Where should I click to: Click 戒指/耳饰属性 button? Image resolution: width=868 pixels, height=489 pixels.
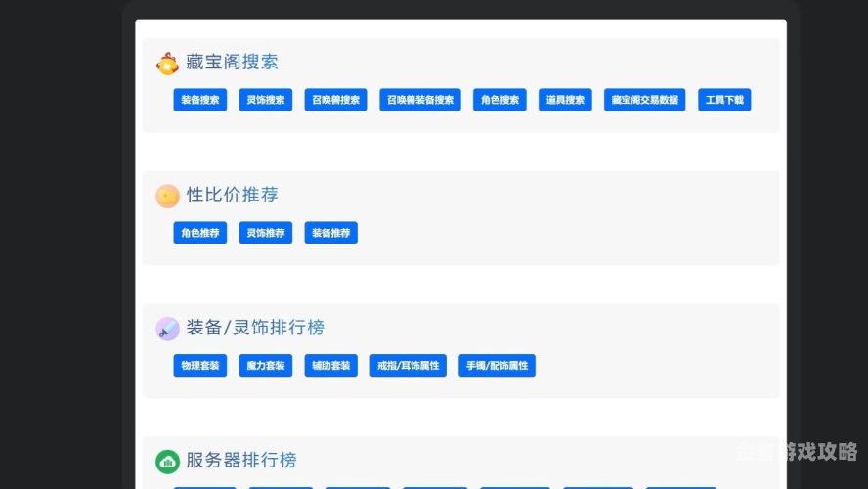409,366
